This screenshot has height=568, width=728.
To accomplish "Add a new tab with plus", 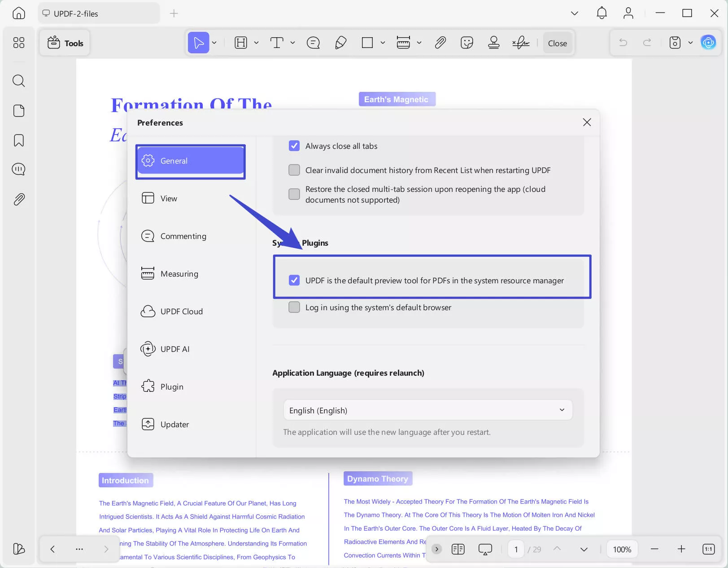I will 174,13.
